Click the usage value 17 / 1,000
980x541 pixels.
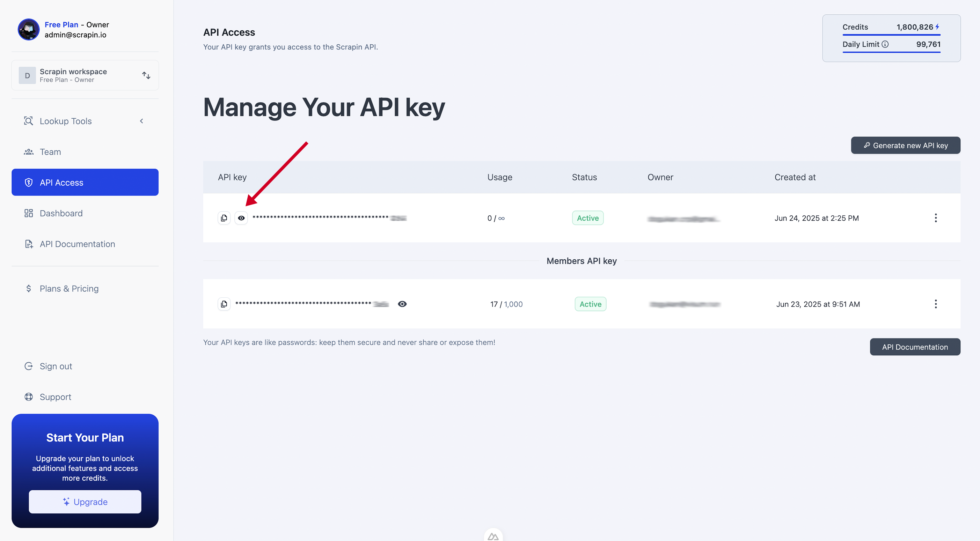(506, 304)
